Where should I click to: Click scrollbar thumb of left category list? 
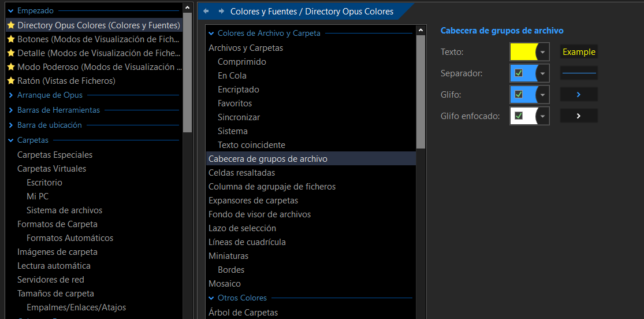[x=188, y=72]
